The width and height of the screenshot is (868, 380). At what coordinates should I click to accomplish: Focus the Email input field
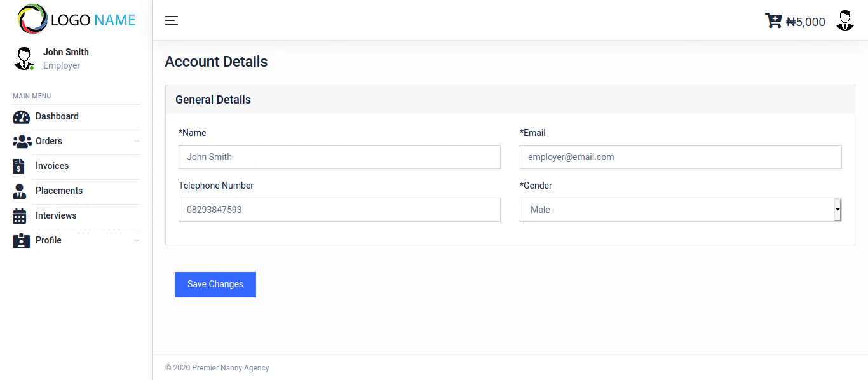tap(680, 157)
